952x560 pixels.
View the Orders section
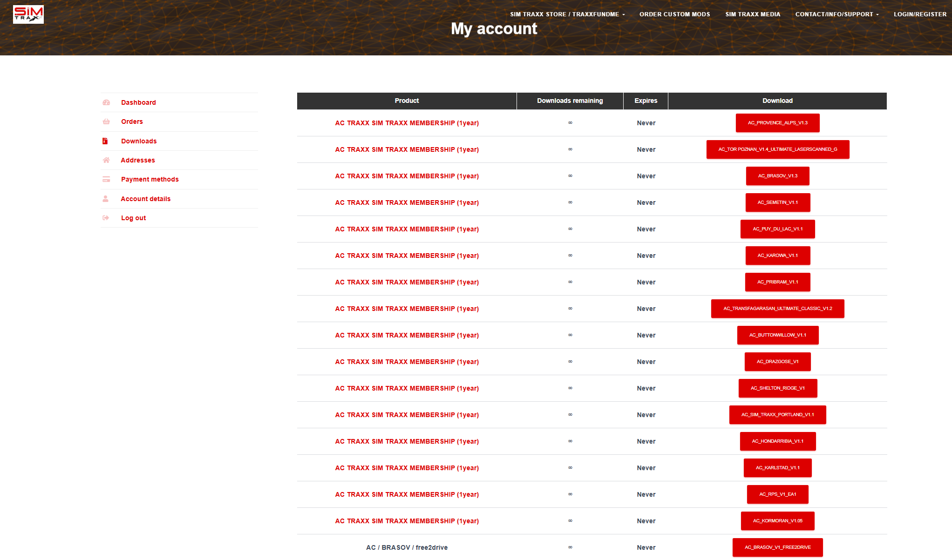(x=132, y=121)
